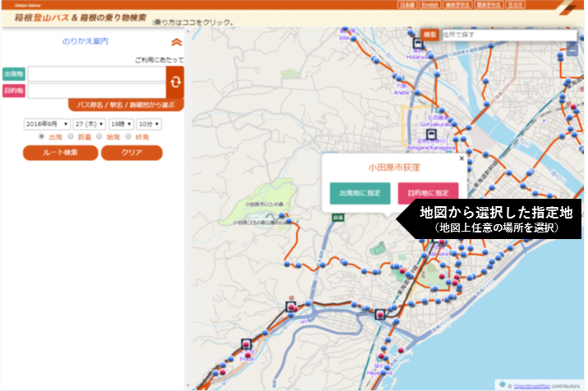Close the 小田原市荻窪 map popup

(x=461, y=157)
